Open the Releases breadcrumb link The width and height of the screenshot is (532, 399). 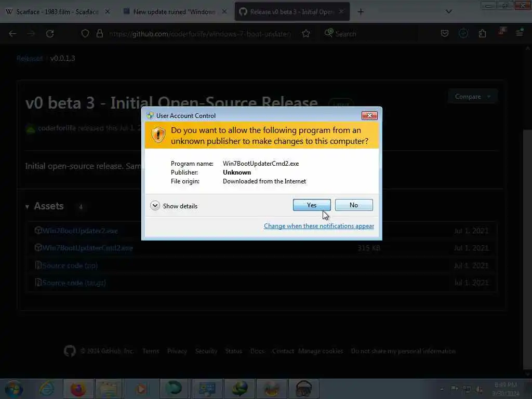tap(30, 58)
